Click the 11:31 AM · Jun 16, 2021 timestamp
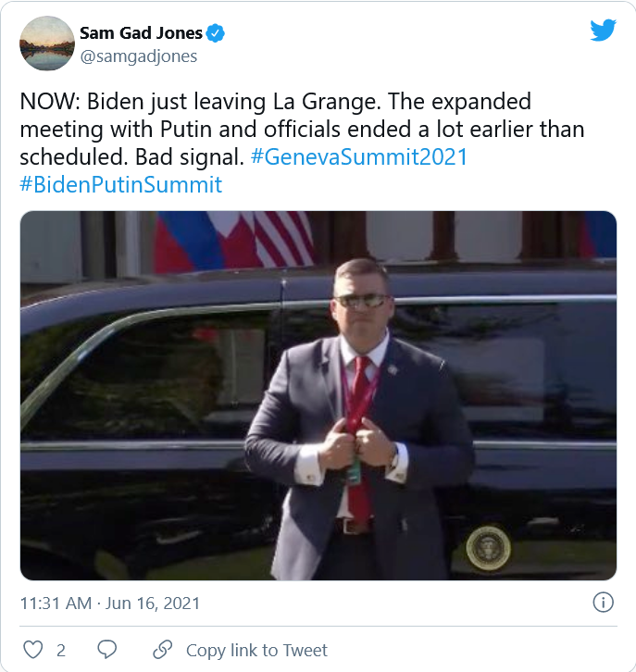Image resolution: width=636 pixels, height=672 pixels. click(x=110, y=604)
